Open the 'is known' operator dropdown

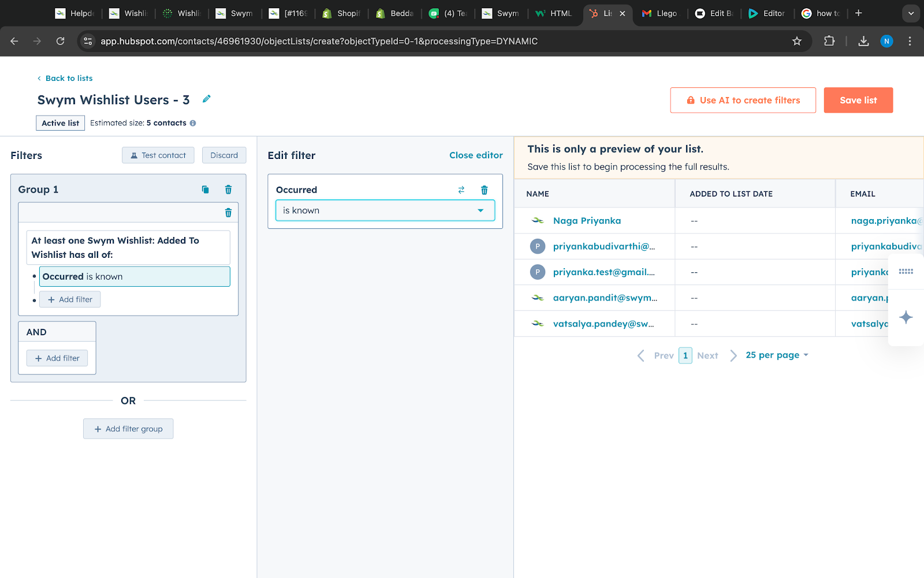[385, 210]
